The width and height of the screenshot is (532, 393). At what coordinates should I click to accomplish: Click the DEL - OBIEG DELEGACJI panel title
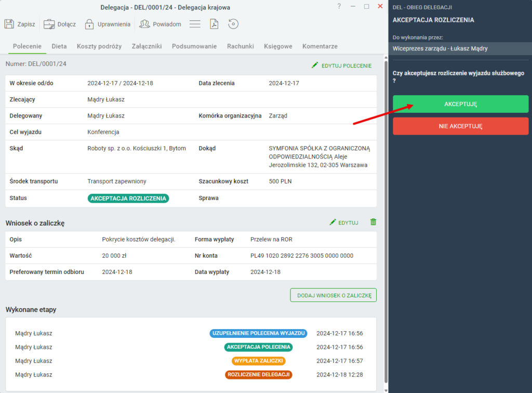(422, 7)
